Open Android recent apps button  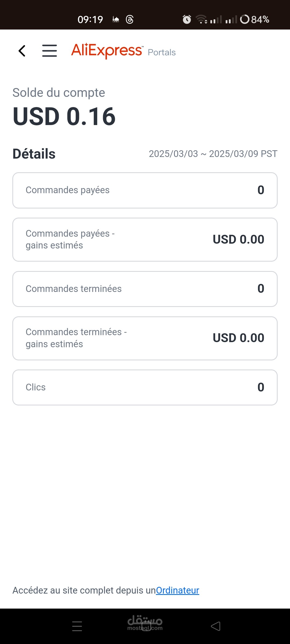click(77, 626)
